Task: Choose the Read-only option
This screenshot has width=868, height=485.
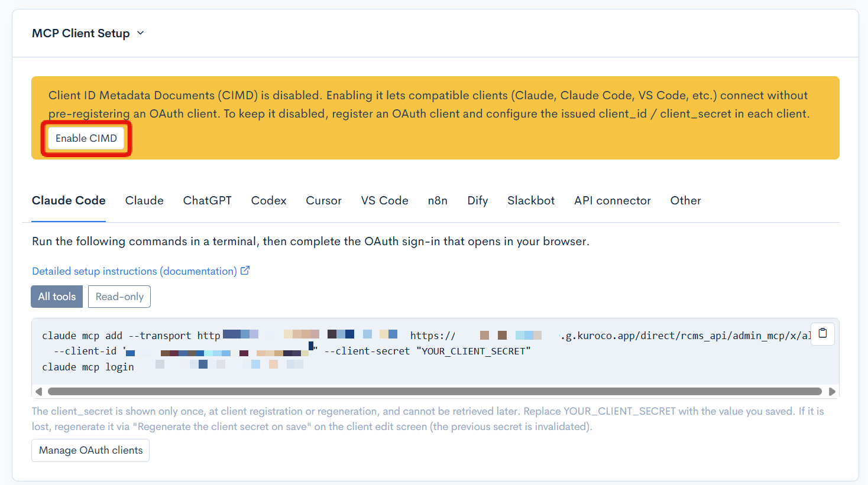Action: click(x=119, y=297)
